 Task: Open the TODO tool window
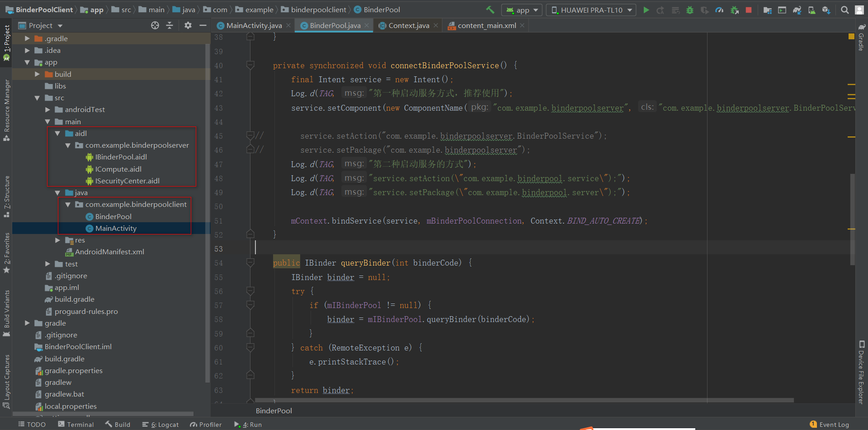pyautogui.click(x=32, y=424)
